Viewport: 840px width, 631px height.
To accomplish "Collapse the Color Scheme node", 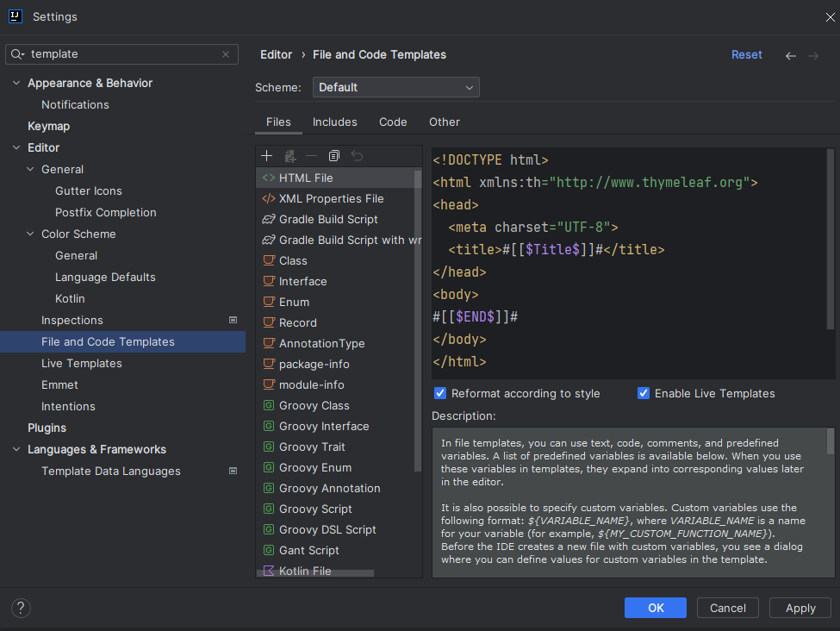I will [x=30, y=234].
